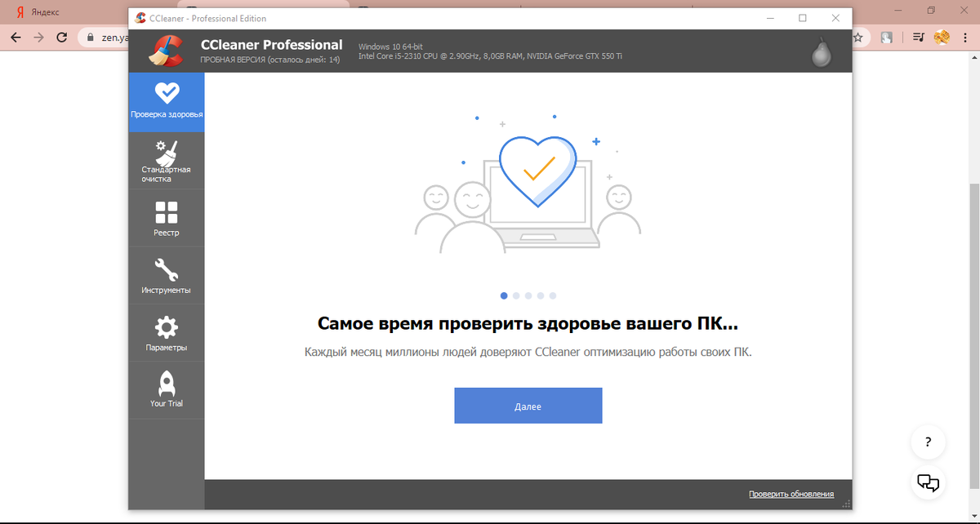The image size is (980, 524).
Task: Open the Standard Cleaning tool
Action: tap(167, 159)
